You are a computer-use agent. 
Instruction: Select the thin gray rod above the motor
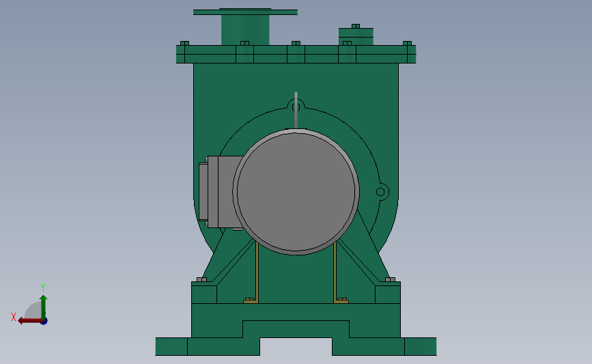pos(296,110)
